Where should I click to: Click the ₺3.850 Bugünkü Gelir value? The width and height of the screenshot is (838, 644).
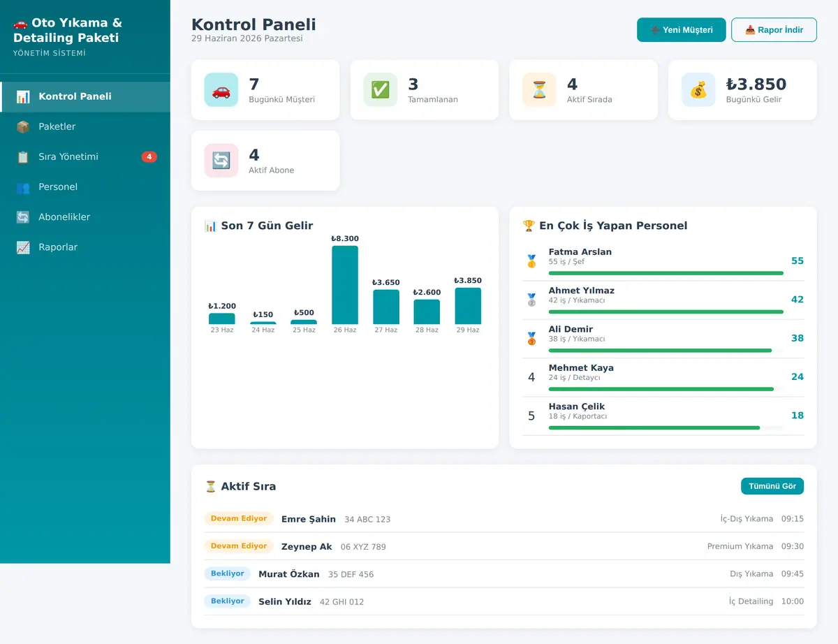point(756,85)
